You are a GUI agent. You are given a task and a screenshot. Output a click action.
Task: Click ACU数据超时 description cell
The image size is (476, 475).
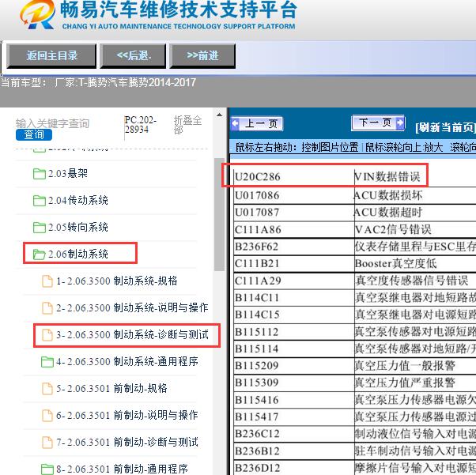click(x=388, y=212)
